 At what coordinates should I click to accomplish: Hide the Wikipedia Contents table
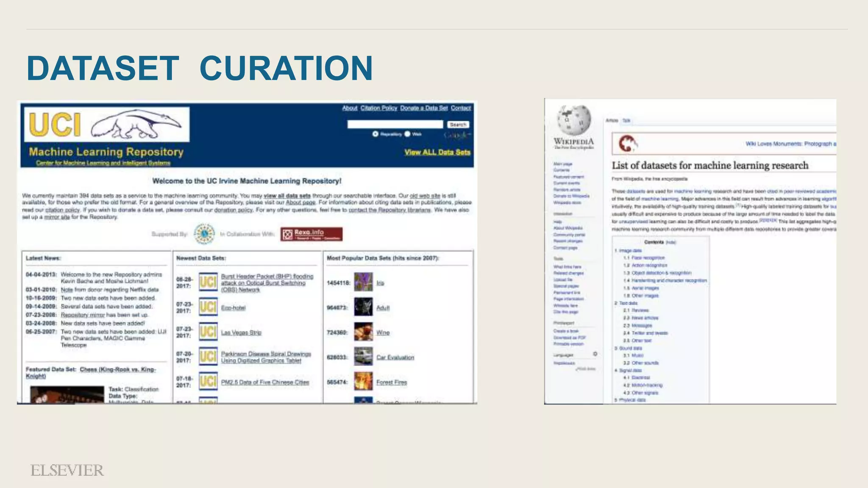670,242
